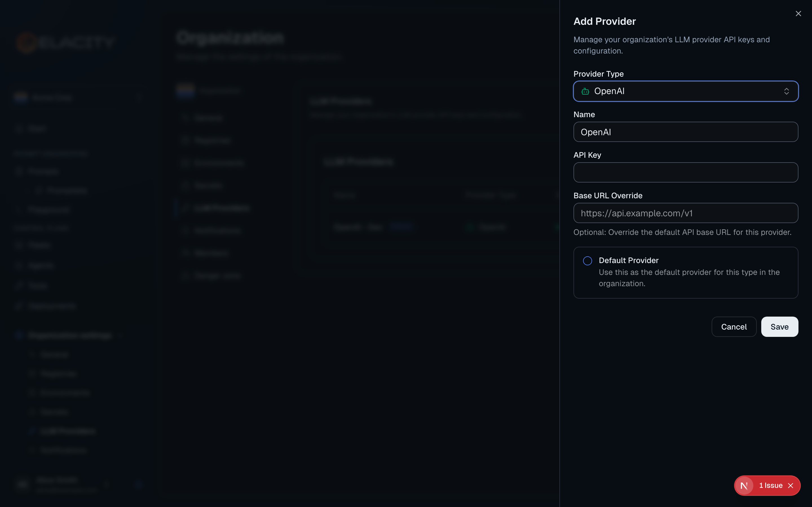This screenshot has height=507, width=812.
Task: Click the Default Provider label text
Action: (x=628, y=260)
